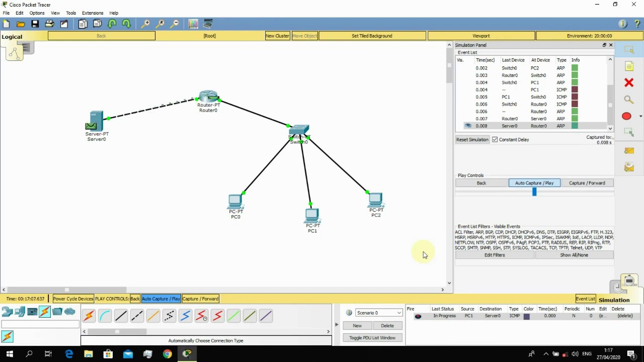Image resolution: width=644 pixels, height=362 pixels.
Task: Open the File menu
Action: [x=6, y=13]
